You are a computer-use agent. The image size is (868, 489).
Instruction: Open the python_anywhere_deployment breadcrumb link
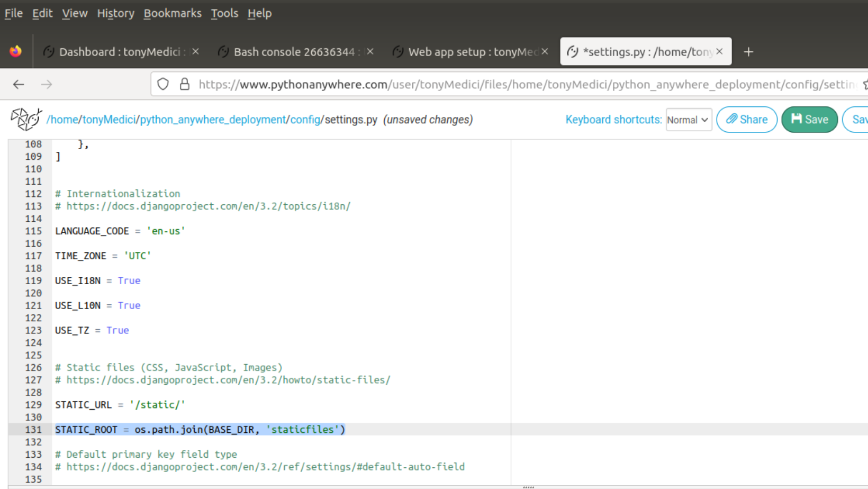click(x=213, y=120)
